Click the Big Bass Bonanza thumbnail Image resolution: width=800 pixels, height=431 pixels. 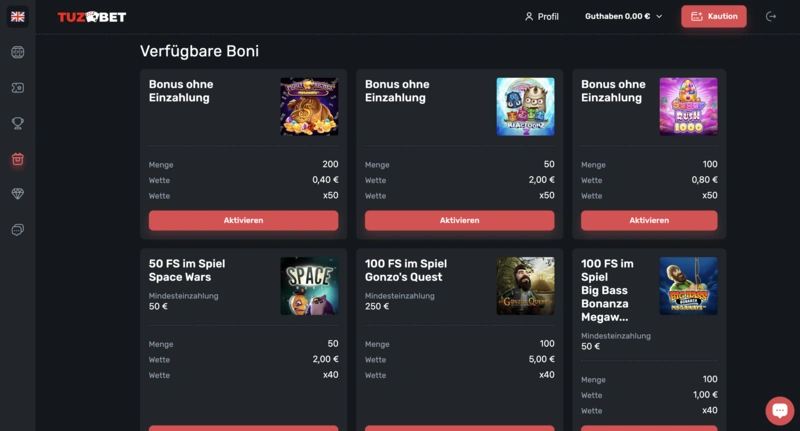(x=688, y=286)
